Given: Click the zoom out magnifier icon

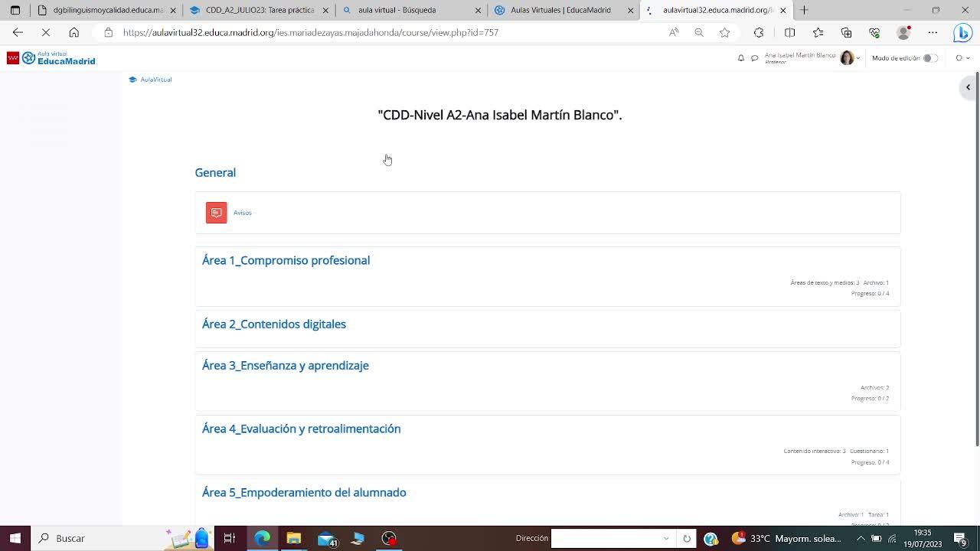Looking at the screenshot, I should (x=699, y=32).
